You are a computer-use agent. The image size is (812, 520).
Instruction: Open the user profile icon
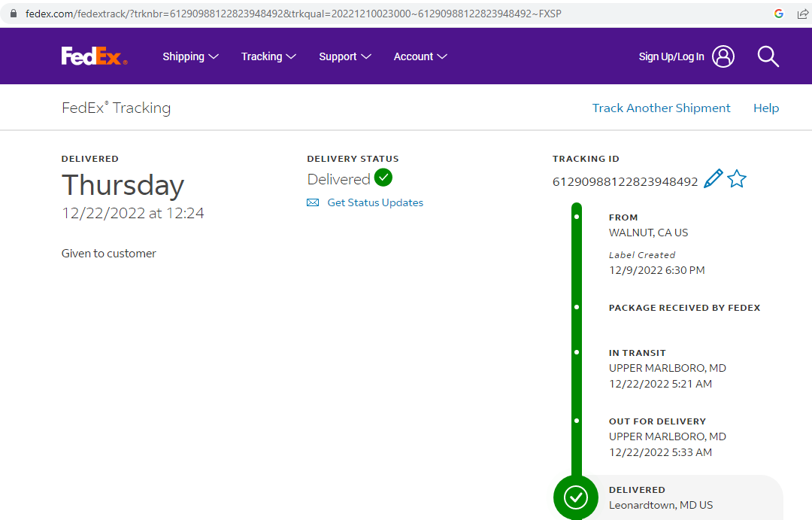(723, 56)
